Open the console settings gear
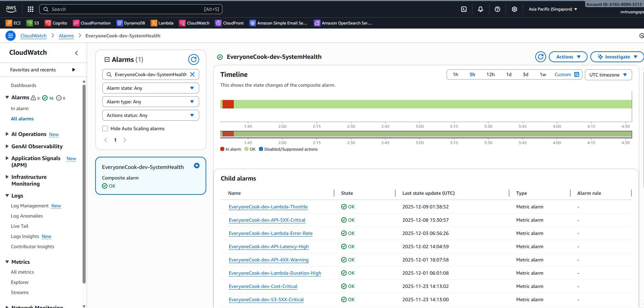The height and width of the screenshot is (308, 644). [x=515, y=9]
